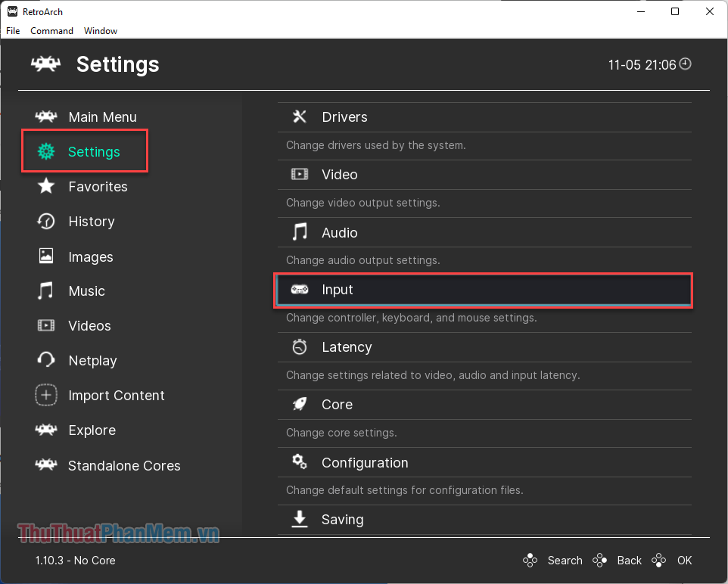
Task: Open Latency settings via the clock icon
Action: pos(300,346)
